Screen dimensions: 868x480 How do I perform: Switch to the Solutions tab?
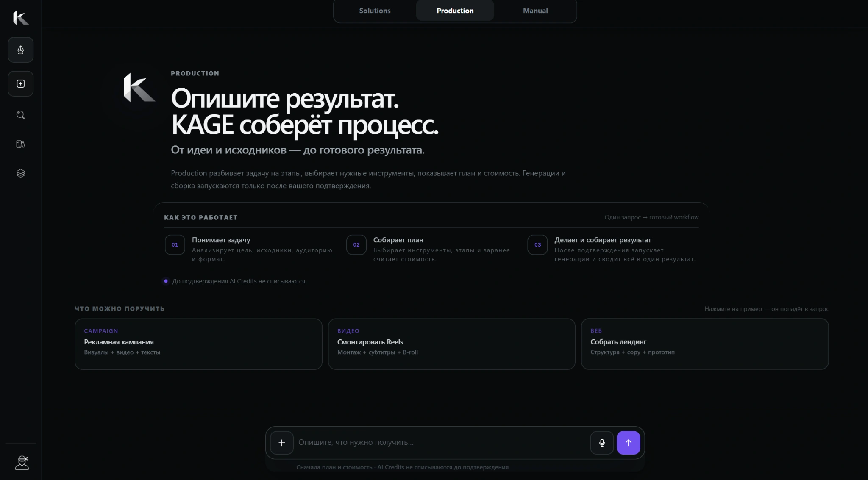pyautogui.click(x=375, y=11)
